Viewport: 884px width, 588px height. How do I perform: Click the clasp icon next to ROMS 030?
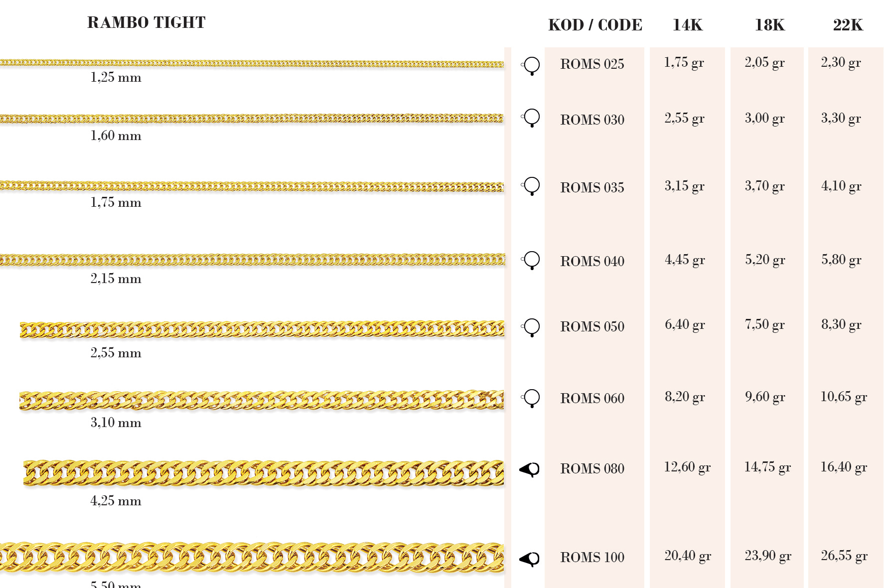531,118
